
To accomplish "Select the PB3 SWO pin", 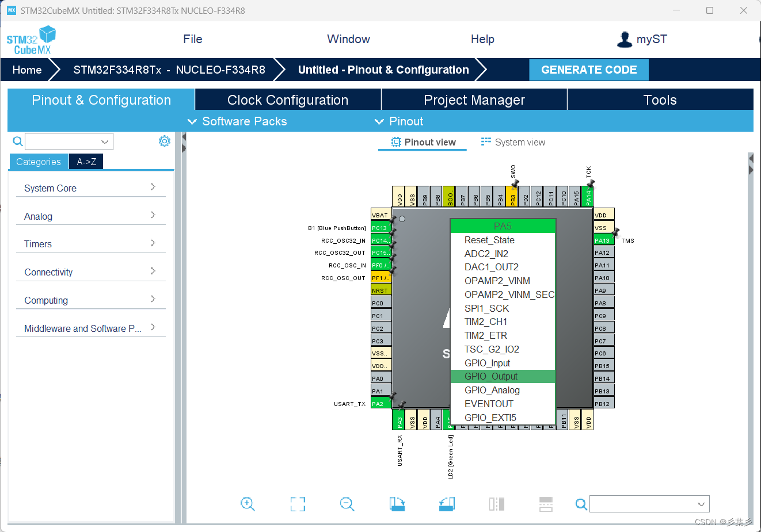I will click(512, 196).
